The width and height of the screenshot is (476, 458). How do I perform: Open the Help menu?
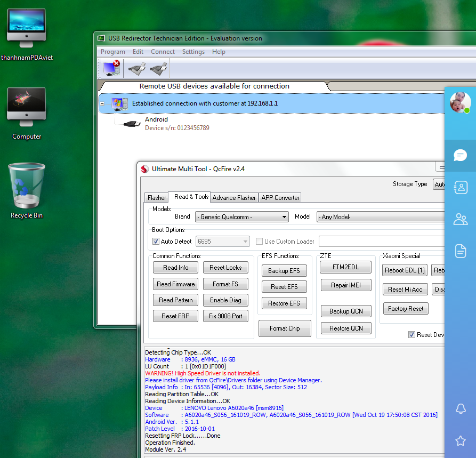coord(219,52)
